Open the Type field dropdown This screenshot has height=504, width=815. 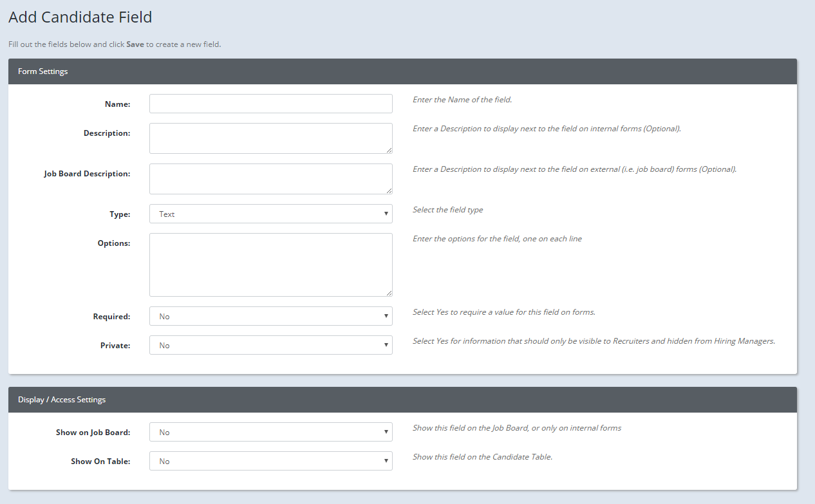tap(270, 213)
